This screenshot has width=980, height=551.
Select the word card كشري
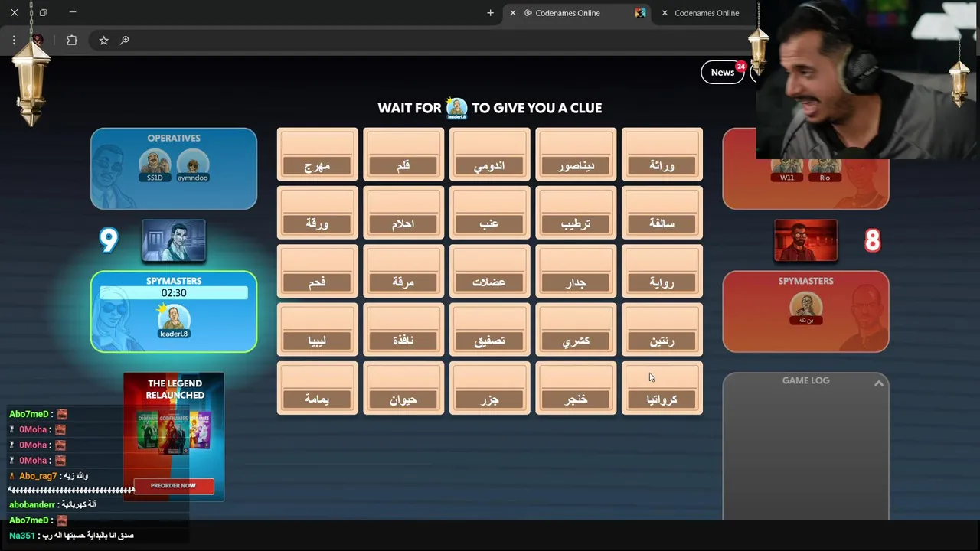(576, 330)
